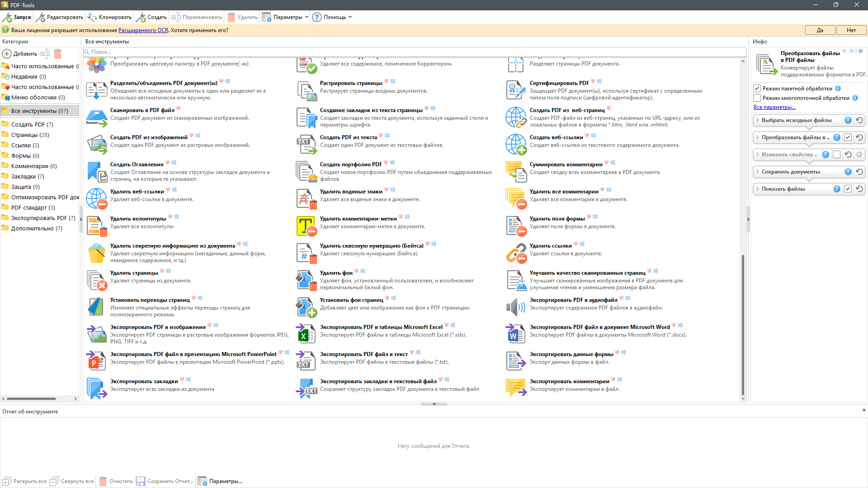Open Создать PDF из веб-страниц icon

pos(516,117)
